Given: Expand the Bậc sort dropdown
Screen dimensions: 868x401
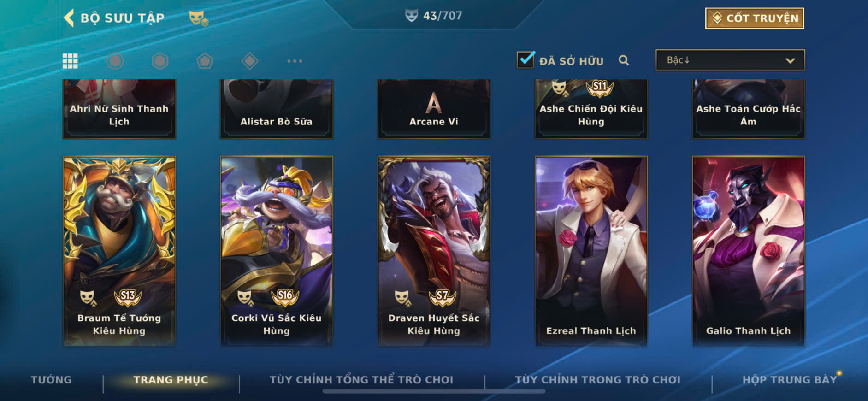Looking at the screenshot, I should tap(730, 60).
